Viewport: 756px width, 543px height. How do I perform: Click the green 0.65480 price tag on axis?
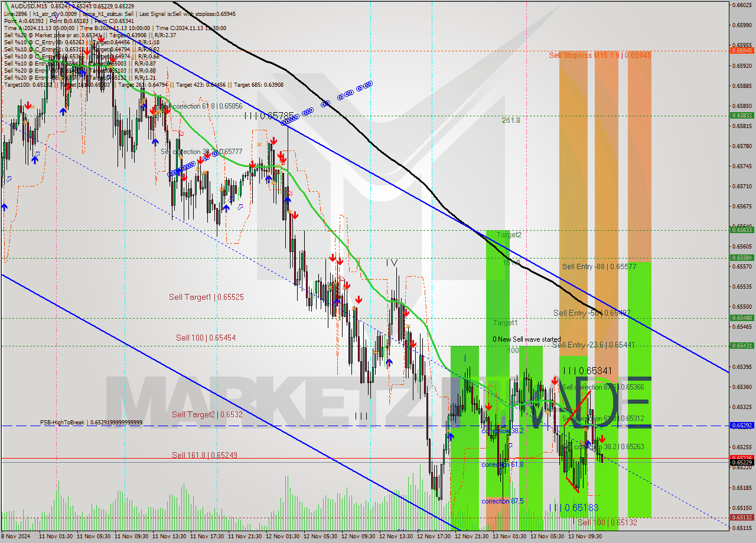(742, 318)
